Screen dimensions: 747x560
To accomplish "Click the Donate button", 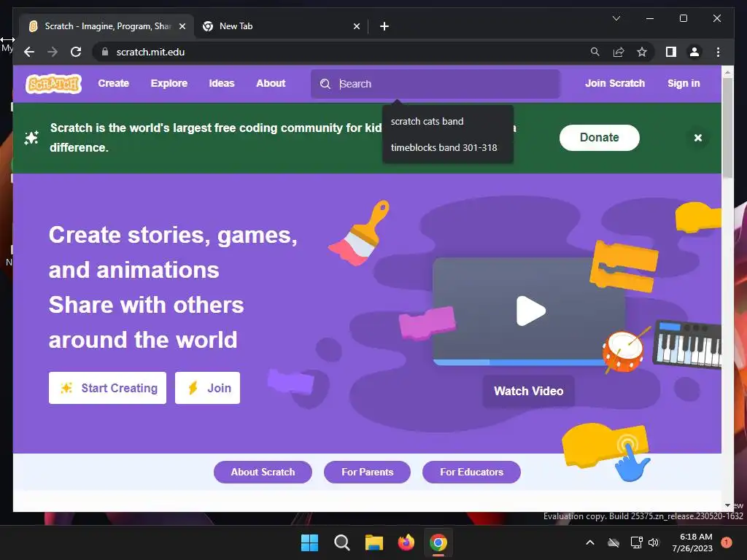I will (600, 138).
